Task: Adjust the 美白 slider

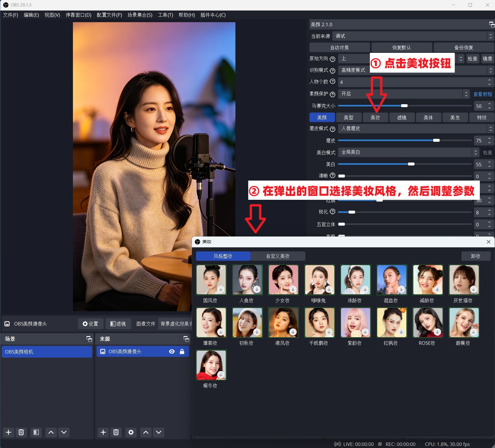Action: point(411,164)
